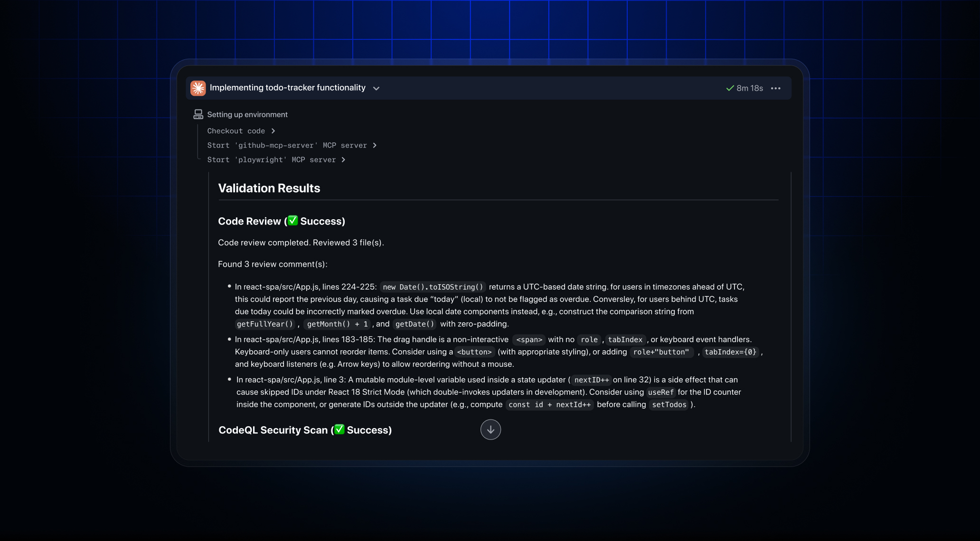Expand the Start 'playwright' MCP server chevron

coord(343,160)
